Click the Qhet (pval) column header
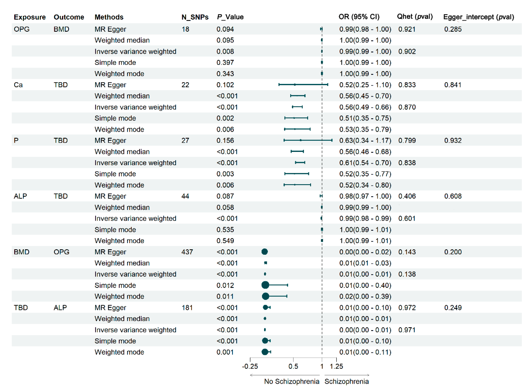The width and height of the screenshot is (532, 392). click(415, 17)
